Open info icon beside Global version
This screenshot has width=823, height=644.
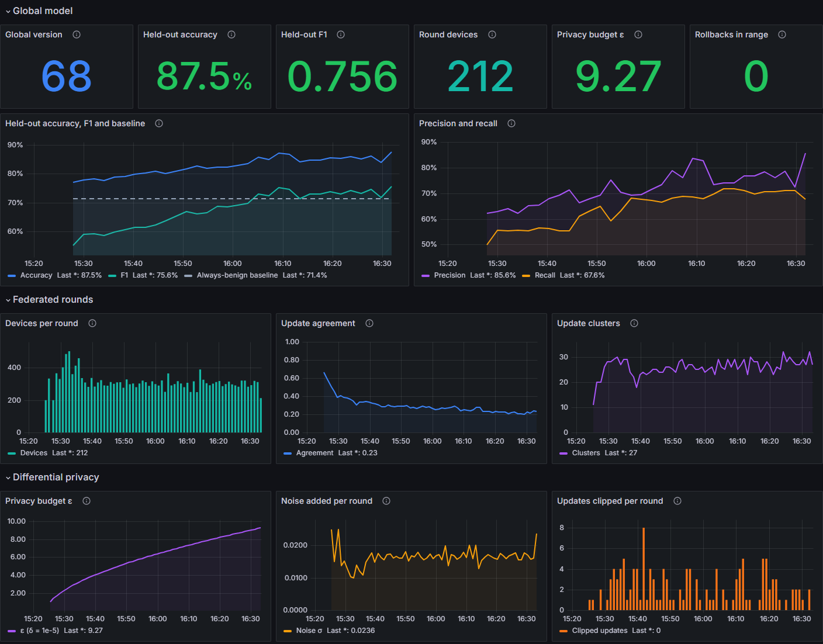(77, 34)
